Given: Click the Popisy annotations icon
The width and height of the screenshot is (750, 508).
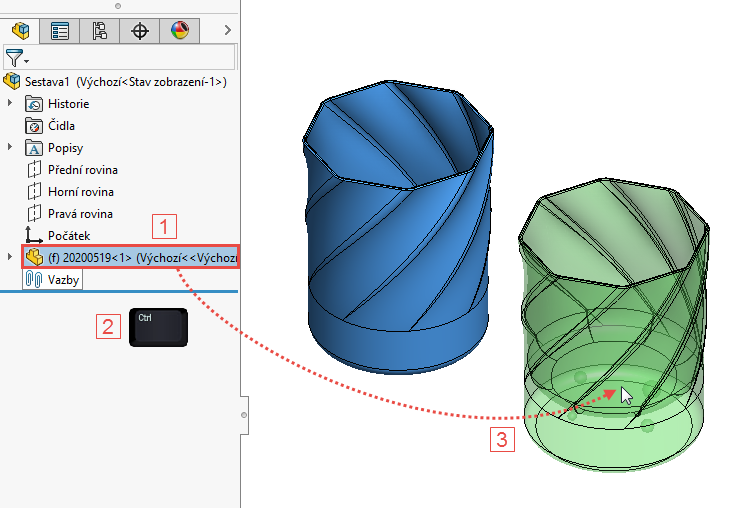Looking at the screenshot, I should point(34,148).
